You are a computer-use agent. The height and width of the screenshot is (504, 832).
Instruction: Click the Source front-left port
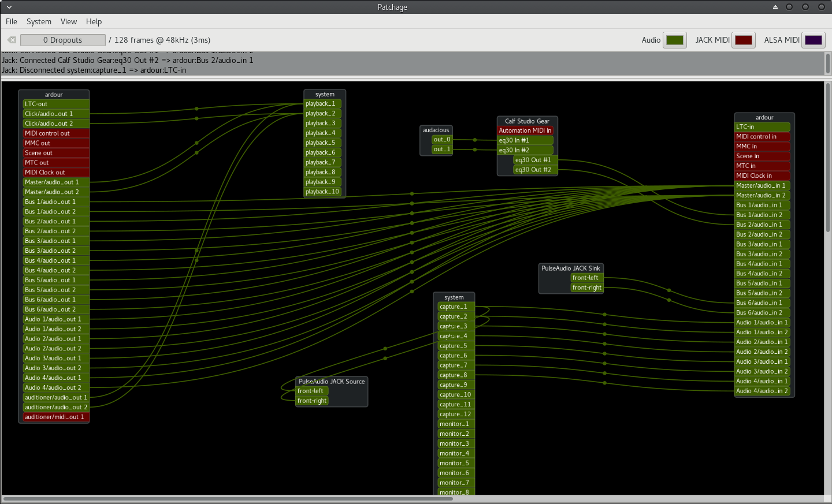pos(312,391)
